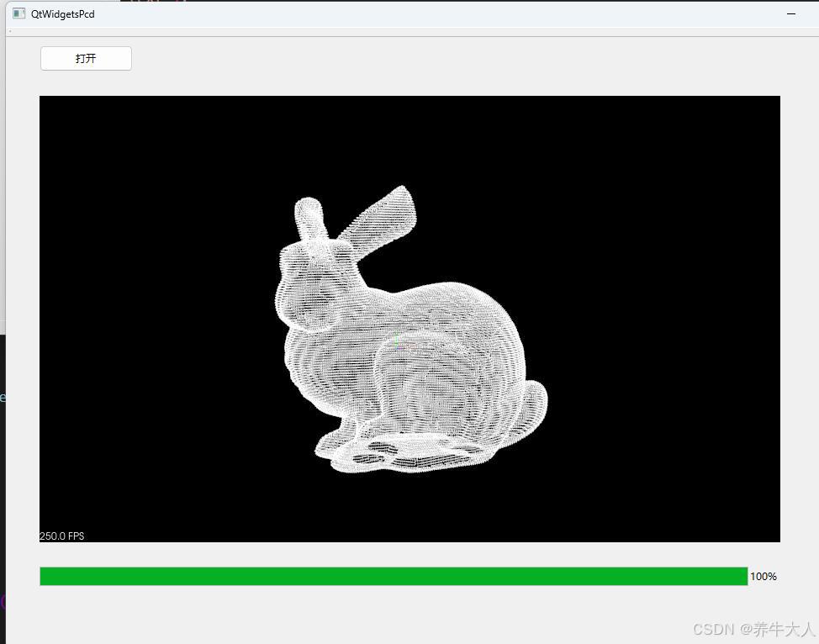Screen dimensions: 819x644
Task: Click the 250.0 FPS readout
Action: click(x=61, y=536)
